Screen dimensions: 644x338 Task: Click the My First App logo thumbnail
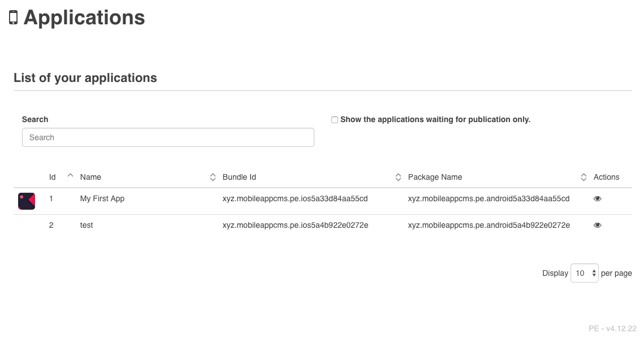coord(27,201)
